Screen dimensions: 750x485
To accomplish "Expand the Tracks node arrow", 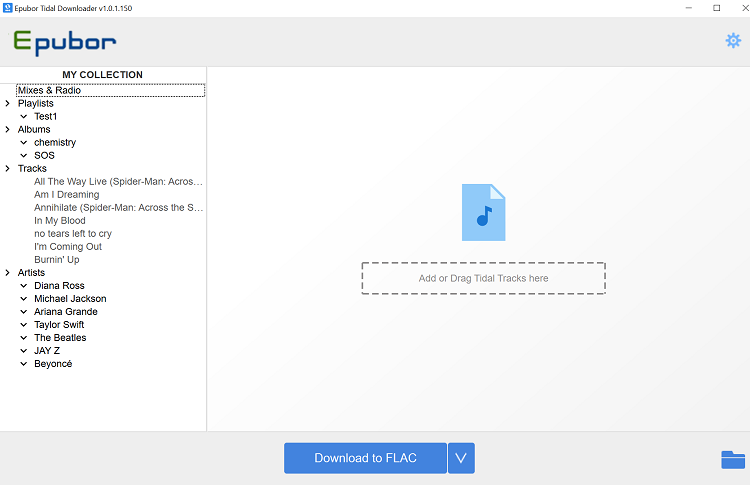I will pos(7,168).
